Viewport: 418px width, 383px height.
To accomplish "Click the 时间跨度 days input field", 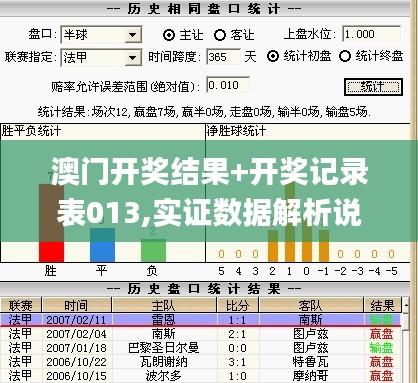I will click(x=223, y=57).
